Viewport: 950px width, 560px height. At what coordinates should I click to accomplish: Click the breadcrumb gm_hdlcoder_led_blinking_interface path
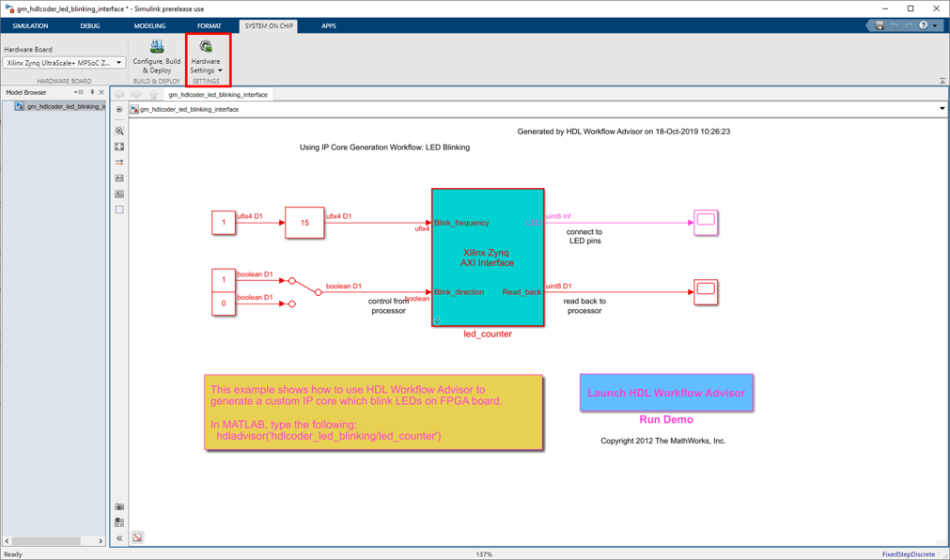(190, 110)
